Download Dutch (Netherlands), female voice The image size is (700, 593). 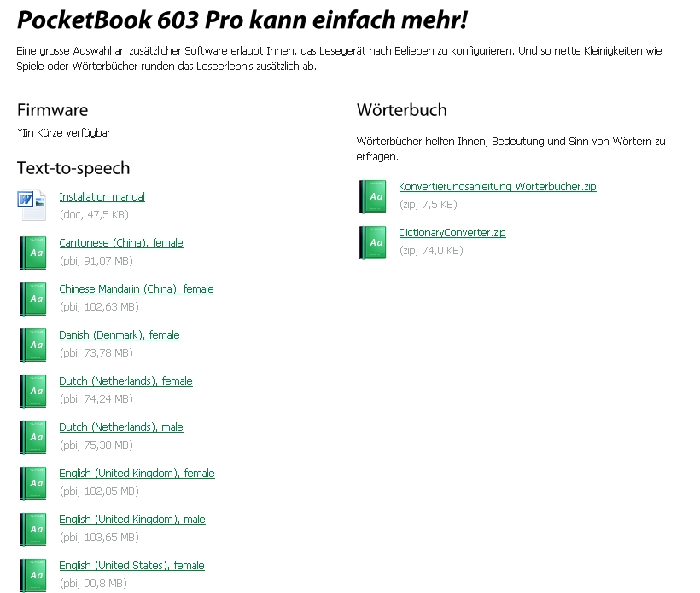[125, 381]
